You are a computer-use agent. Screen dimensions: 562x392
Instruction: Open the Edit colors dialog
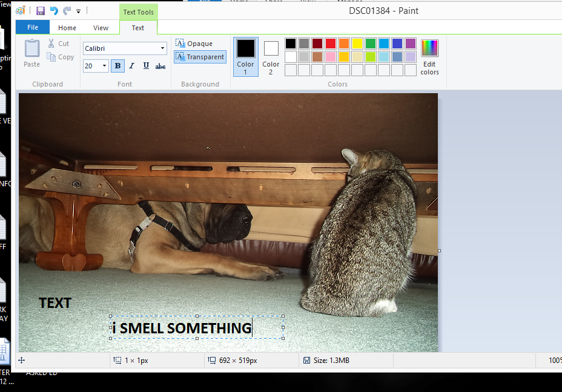click(429, 57)
